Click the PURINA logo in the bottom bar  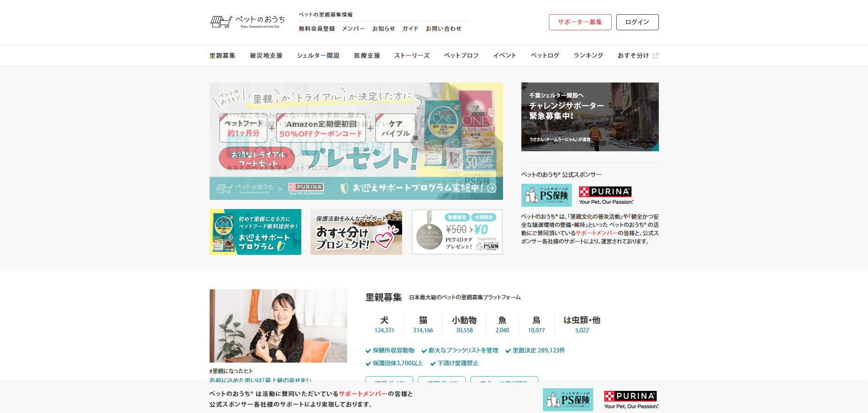point(631,400)
